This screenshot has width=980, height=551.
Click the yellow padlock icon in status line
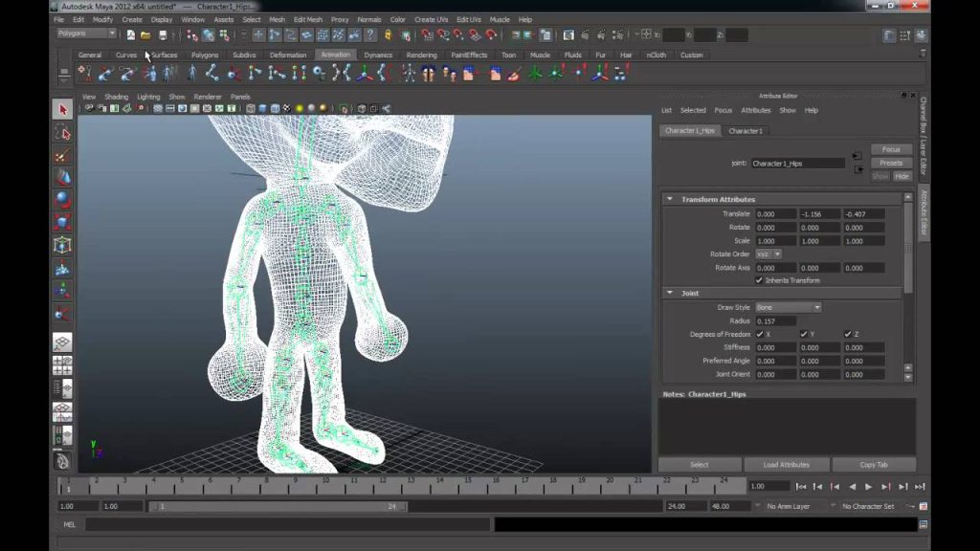tap(389, 35)
